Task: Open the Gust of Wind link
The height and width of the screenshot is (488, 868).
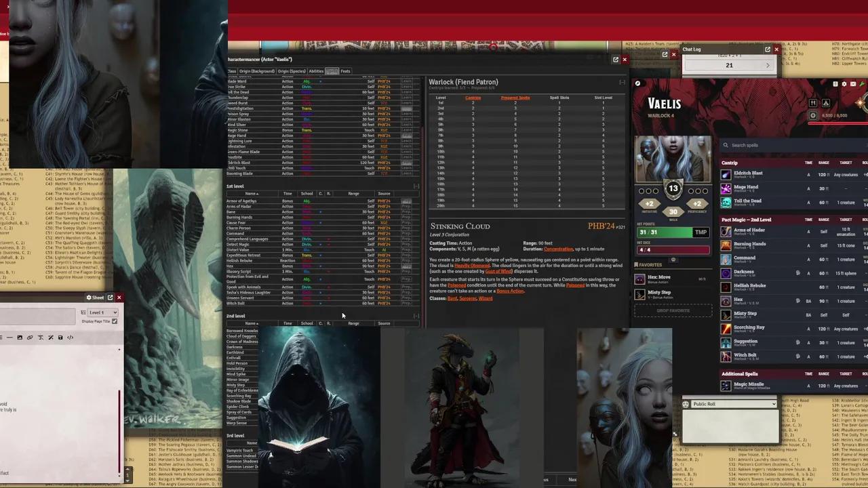Action: coord(498,271)
